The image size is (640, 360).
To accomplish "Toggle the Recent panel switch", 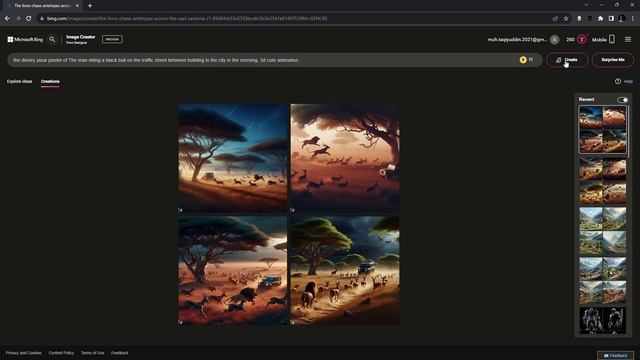I will point(622,100).
